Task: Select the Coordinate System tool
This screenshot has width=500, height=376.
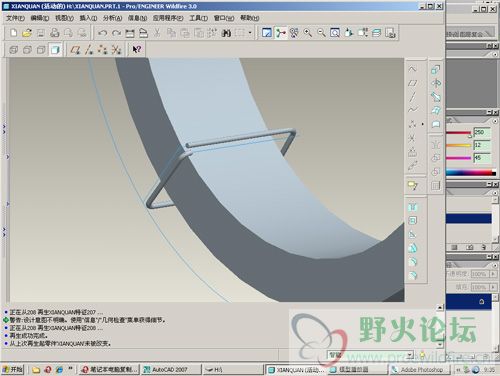Action: (412, 138)
